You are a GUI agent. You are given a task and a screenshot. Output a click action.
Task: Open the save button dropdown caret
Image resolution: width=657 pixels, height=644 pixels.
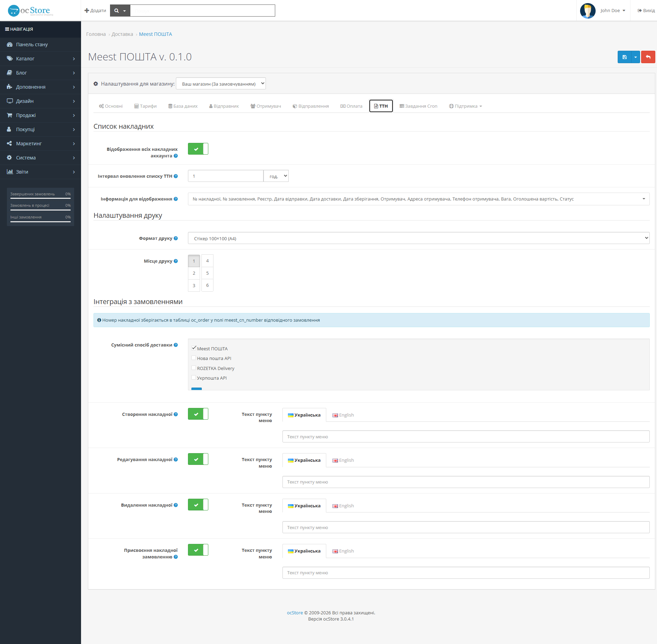[635, 57]
